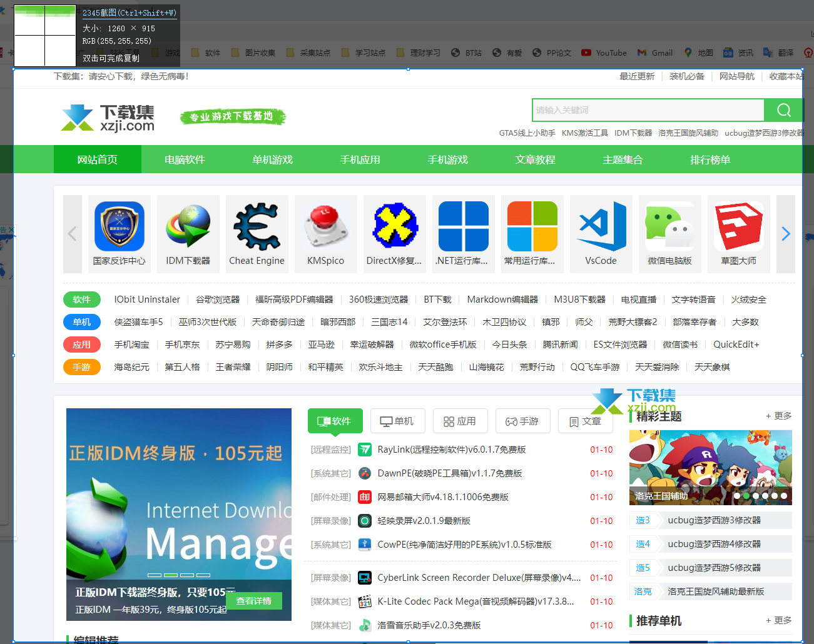Open the KMS激活工具 hot search link
This screenshot has width=814, height=644.
coord(585,133)
